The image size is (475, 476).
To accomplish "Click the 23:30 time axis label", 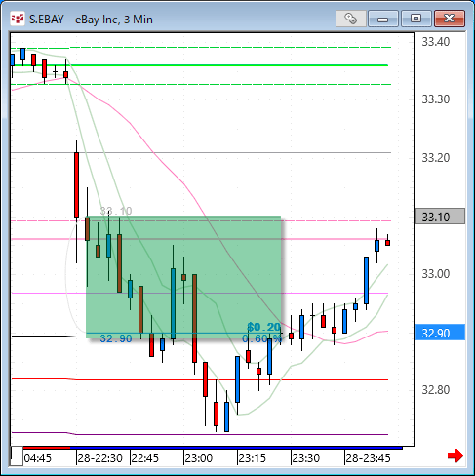I will (306, 458).
